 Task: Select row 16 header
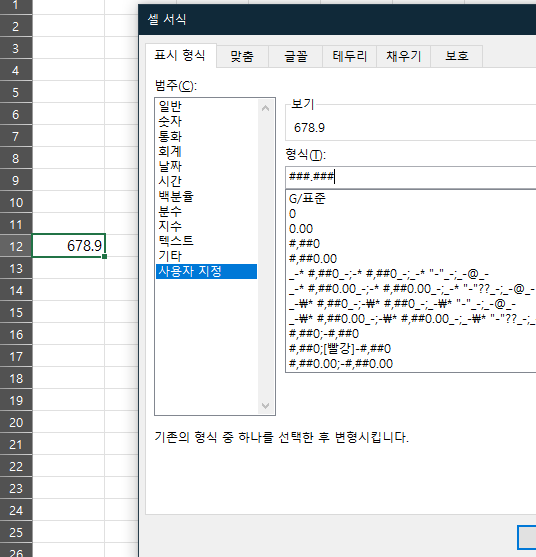16,334
